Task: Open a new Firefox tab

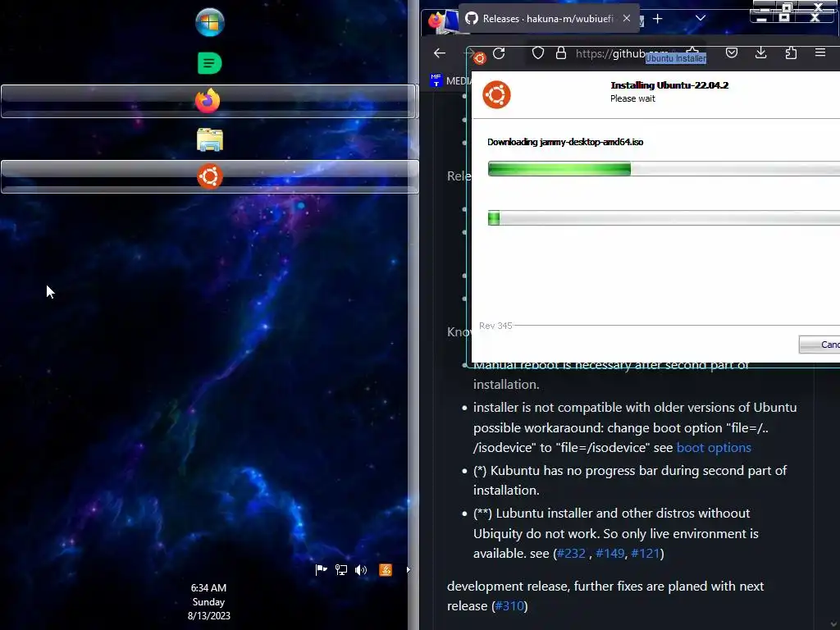Action: pos(657,19)
